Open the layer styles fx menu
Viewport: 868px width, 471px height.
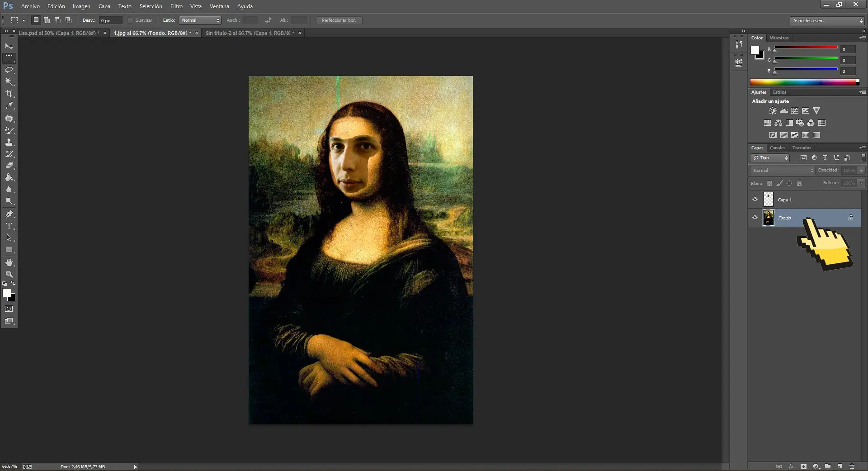click(x=791, y=466)
